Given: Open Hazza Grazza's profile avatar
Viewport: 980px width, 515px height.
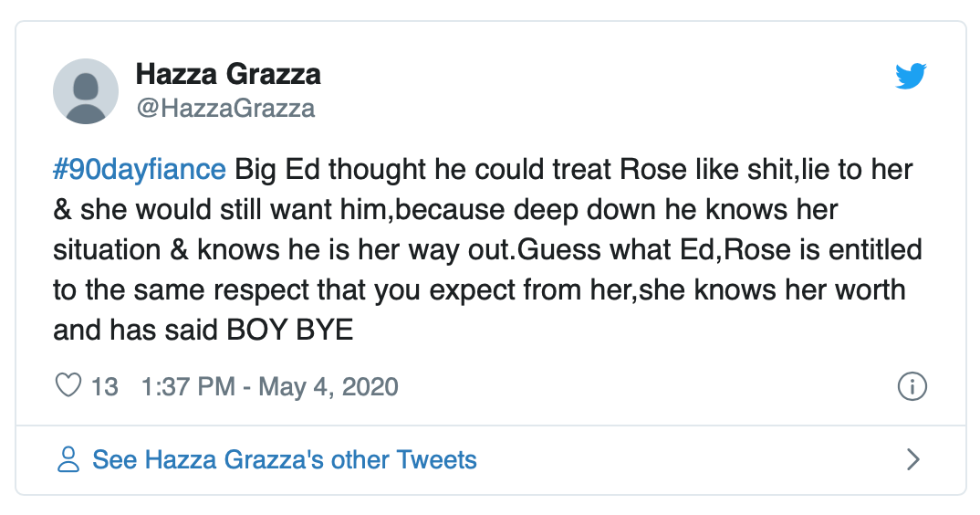Looking at the screenshot, I should [x=86, y=90].
